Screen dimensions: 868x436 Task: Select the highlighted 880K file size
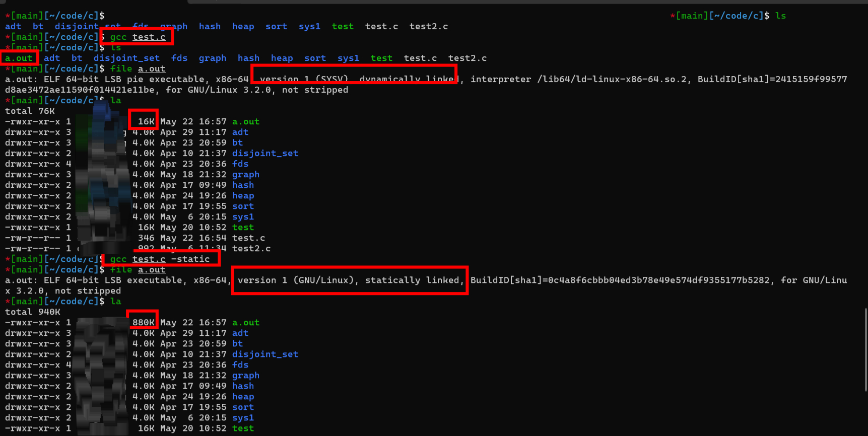[143, 322]
